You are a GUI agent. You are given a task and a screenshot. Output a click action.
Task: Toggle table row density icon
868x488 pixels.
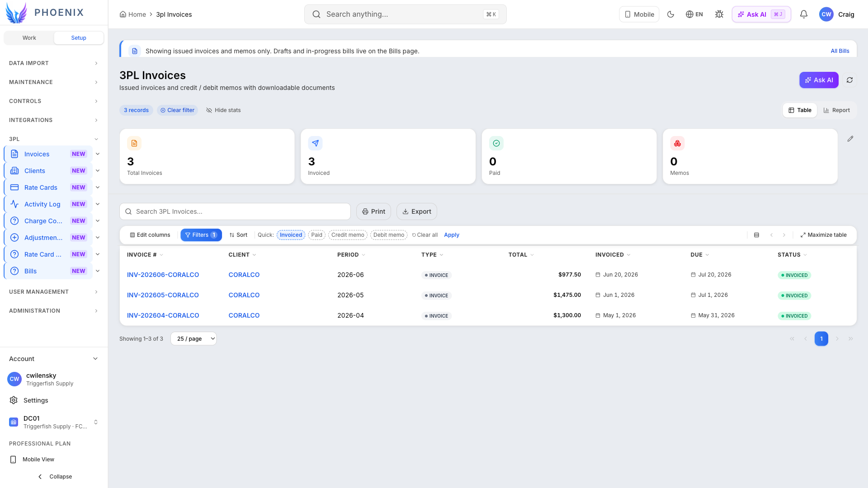756,235
